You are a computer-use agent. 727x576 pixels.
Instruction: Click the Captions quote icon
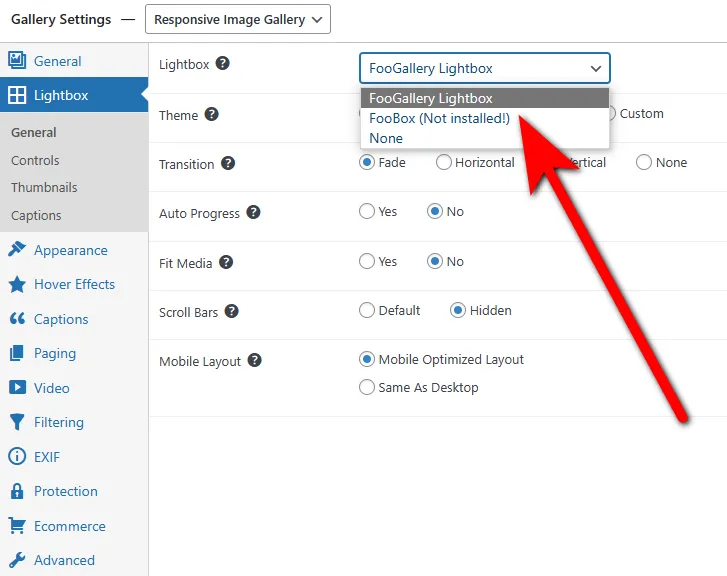pyautogui.click(x=17, y=319)
